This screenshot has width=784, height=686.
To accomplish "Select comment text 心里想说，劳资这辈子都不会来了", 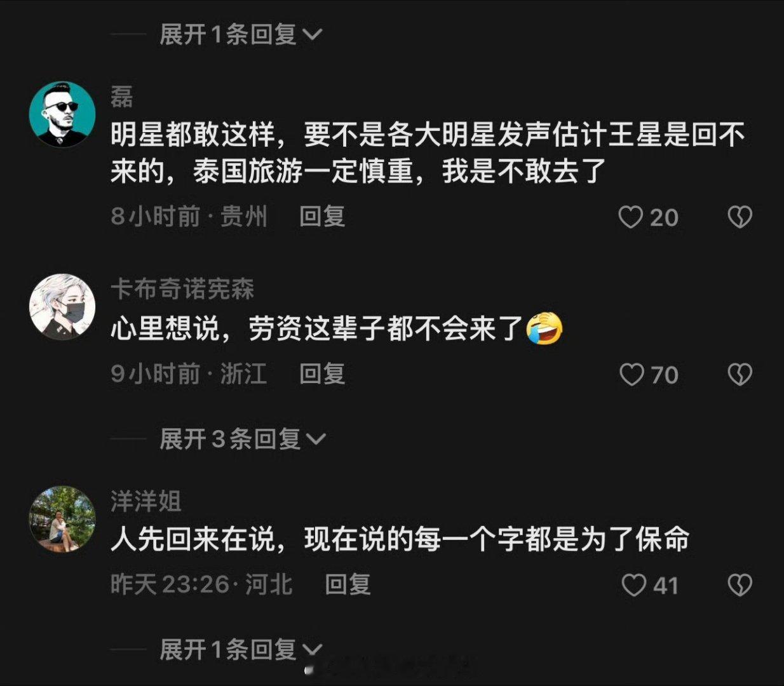I will coord(317,329).
